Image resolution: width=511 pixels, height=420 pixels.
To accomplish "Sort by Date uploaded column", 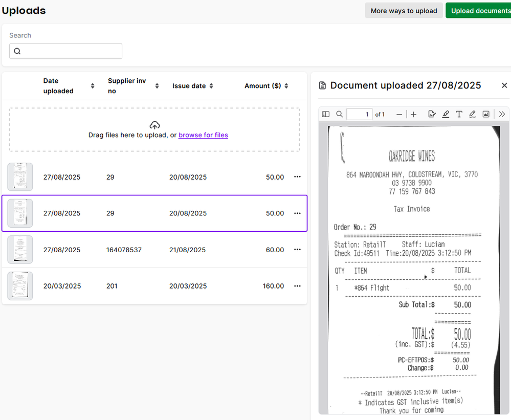I will point(93,86).
